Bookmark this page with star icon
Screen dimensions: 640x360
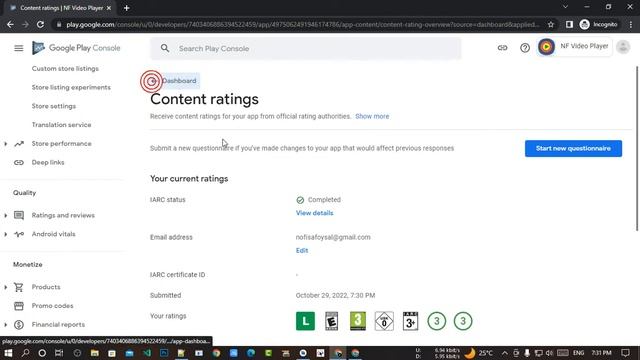pos(551,24)
